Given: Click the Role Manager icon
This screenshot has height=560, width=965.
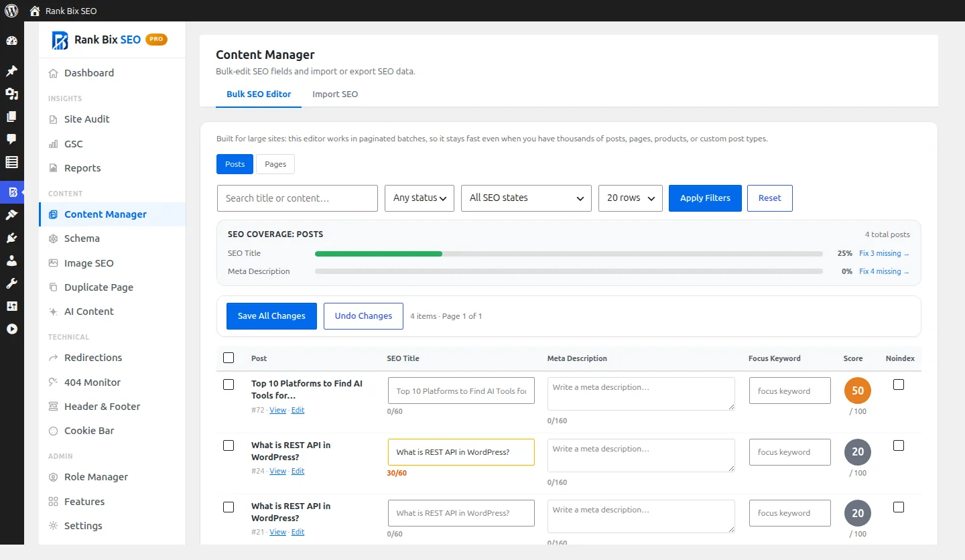Looking at the screenshot, I should pos(54,477).
